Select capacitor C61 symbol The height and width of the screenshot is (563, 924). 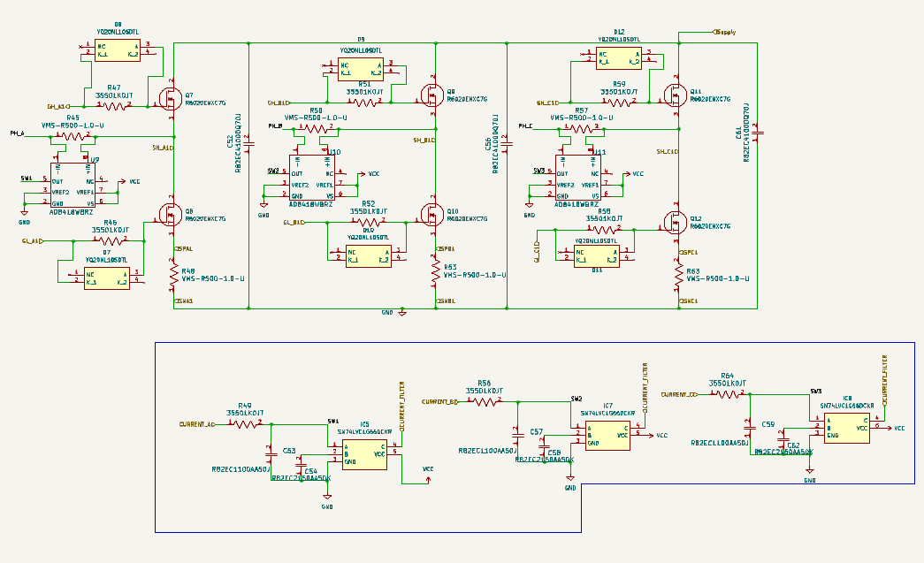[757, 133]
